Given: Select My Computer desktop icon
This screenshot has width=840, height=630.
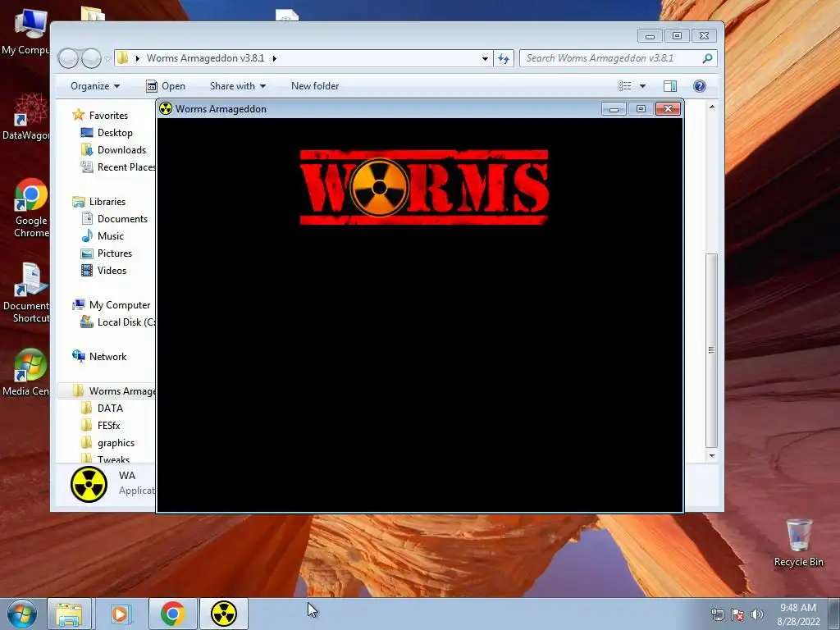Looking at the screenshot, I should (x=25, y=32).
